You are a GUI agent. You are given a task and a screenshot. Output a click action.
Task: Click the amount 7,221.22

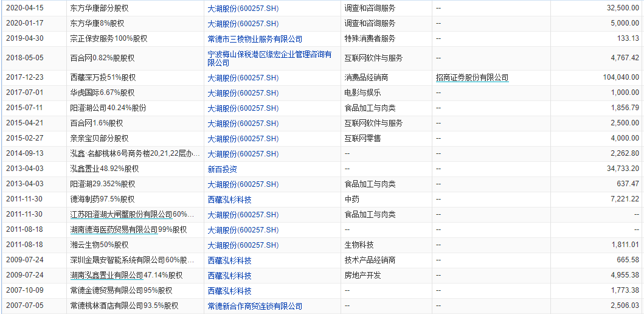[625, 200]
